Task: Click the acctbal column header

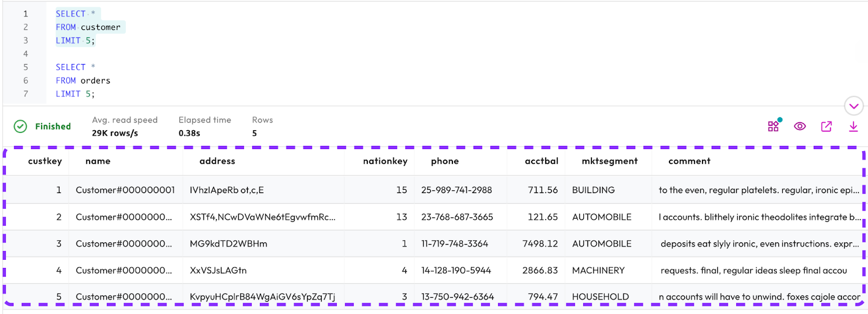Action: 541,161
